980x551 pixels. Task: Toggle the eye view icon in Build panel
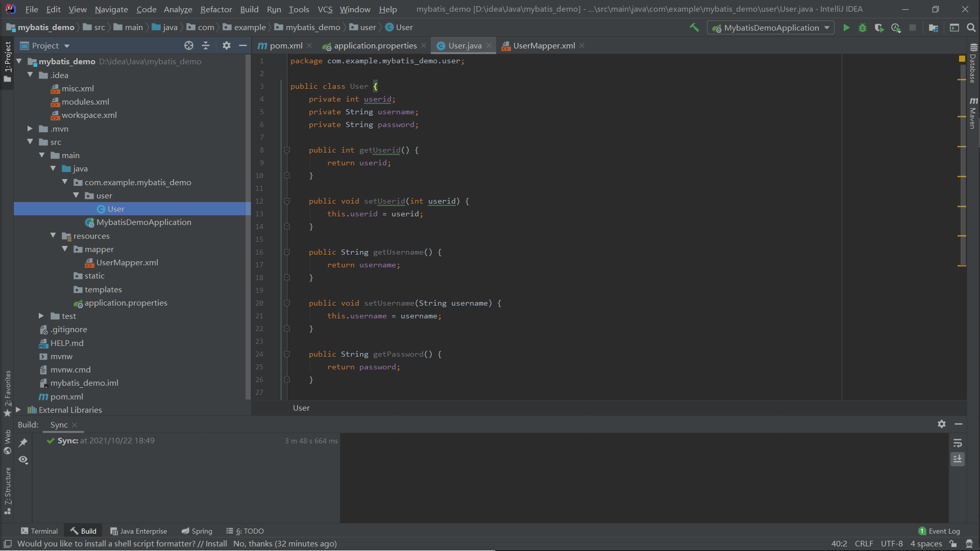23,460
